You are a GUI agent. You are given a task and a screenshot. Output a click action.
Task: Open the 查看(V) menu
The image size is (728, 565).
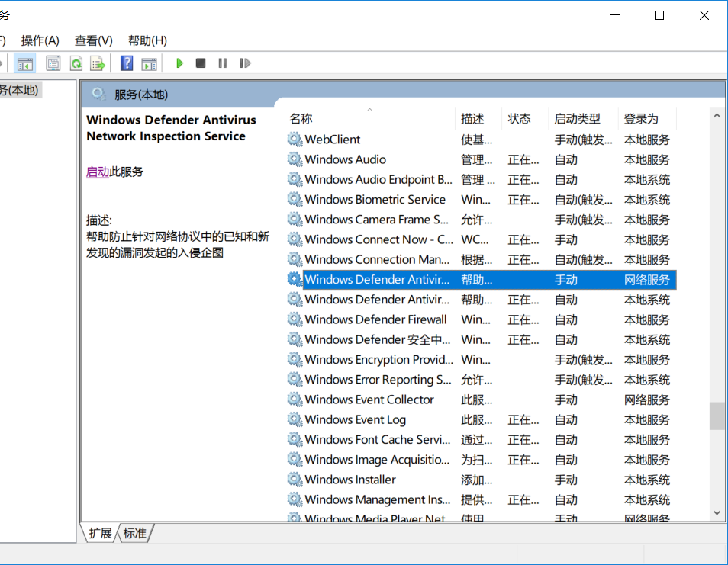click(x=93, y=41)
